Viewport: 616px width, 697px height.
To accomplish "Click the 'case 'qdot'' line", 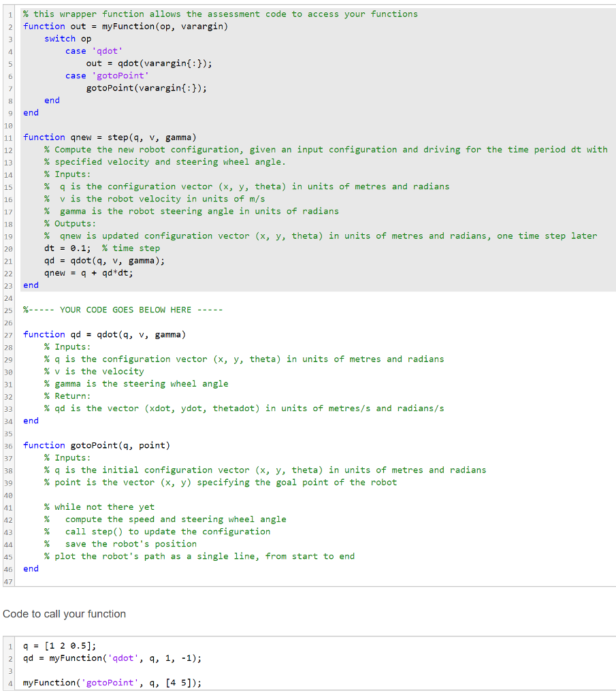I will [94, 51].
